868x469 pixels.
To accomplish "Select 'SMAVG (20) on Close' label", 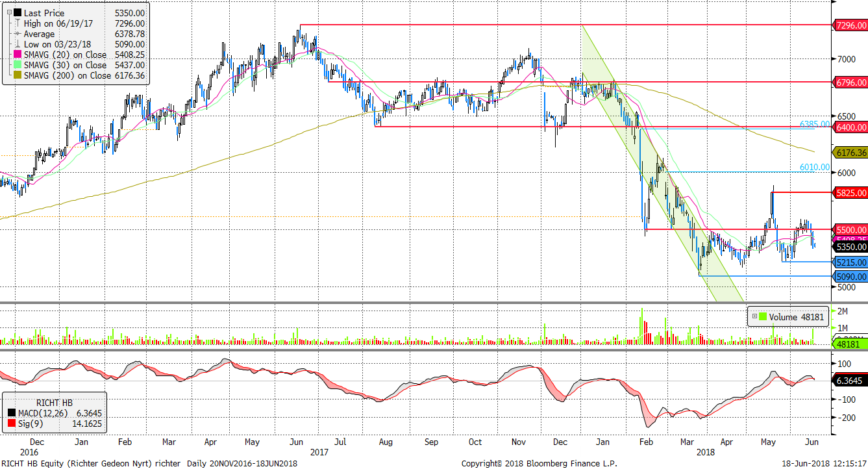I will (65, 55).
